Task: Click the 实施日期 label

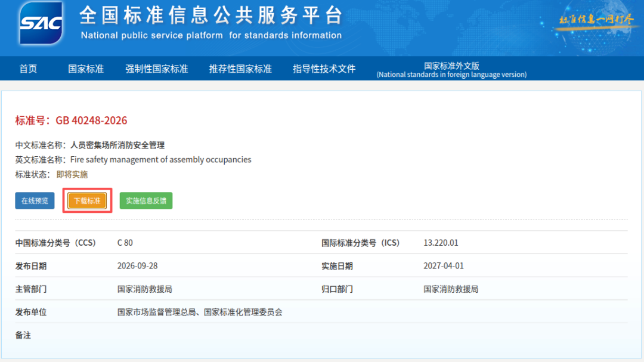Action: [x=337, y=266]
